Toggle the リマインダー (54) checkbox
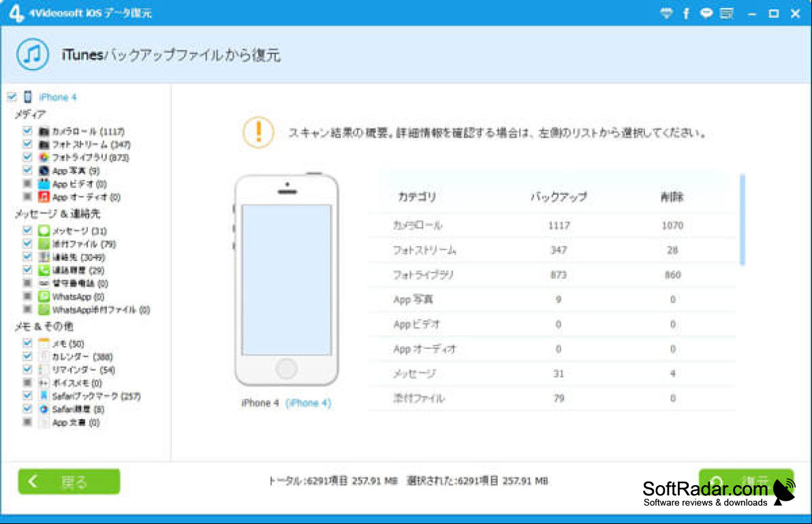Screen dimensions: 812x524 27,369
